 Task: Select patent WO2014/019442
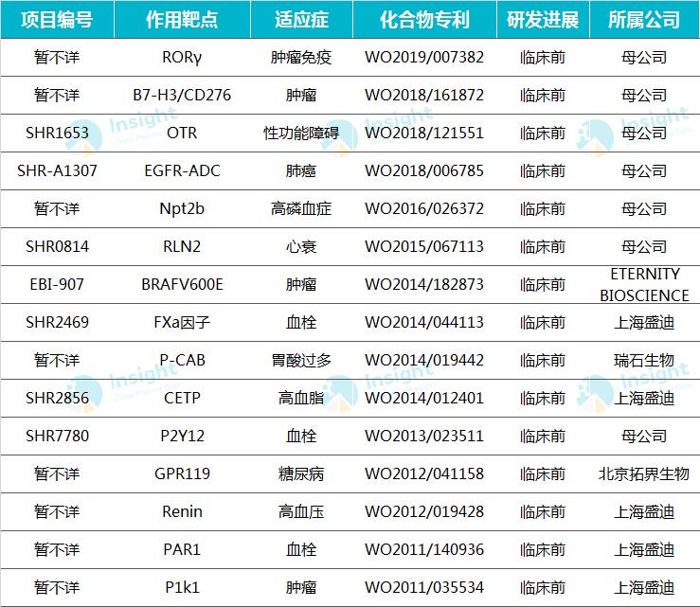pos(424,361)
